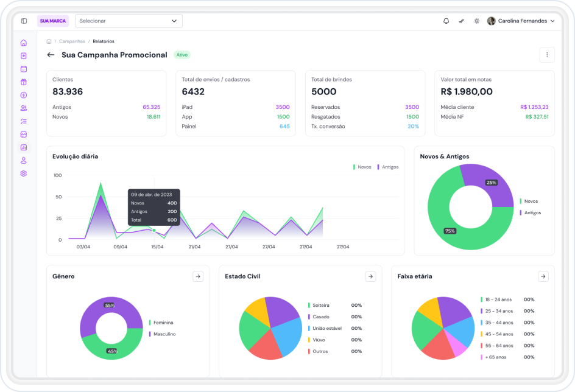The width and height of the screenshot is (575, 392).
Task: Toggle the Novos series in Evolução diária legend
Action: 362,167
